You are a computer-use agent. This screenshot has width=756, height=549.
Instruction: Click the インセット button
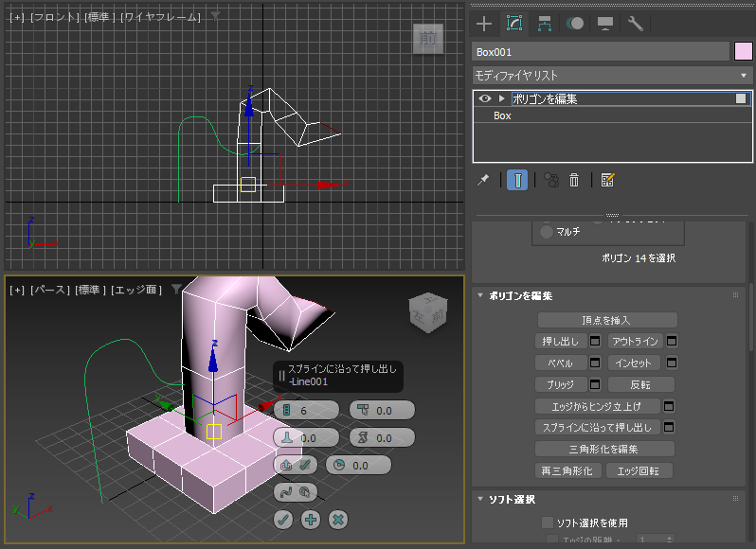click(x=635, y=363)
